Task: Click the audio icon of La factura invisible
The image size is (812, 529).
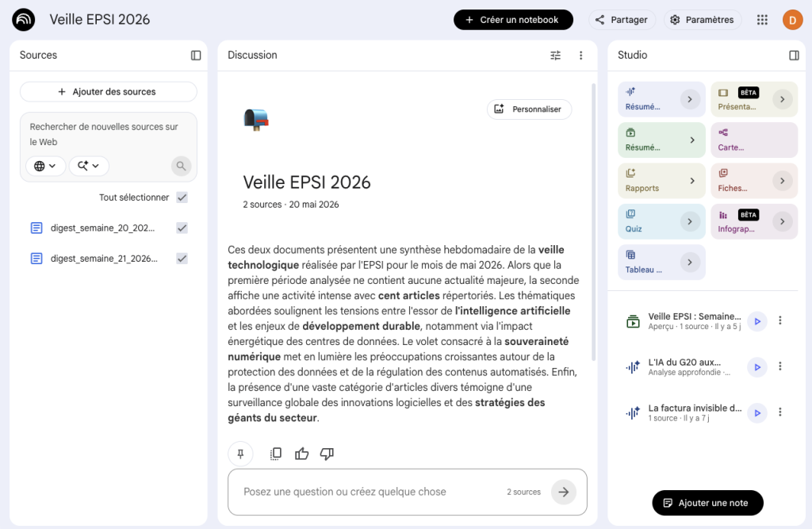Action: (x=633, y=413)
